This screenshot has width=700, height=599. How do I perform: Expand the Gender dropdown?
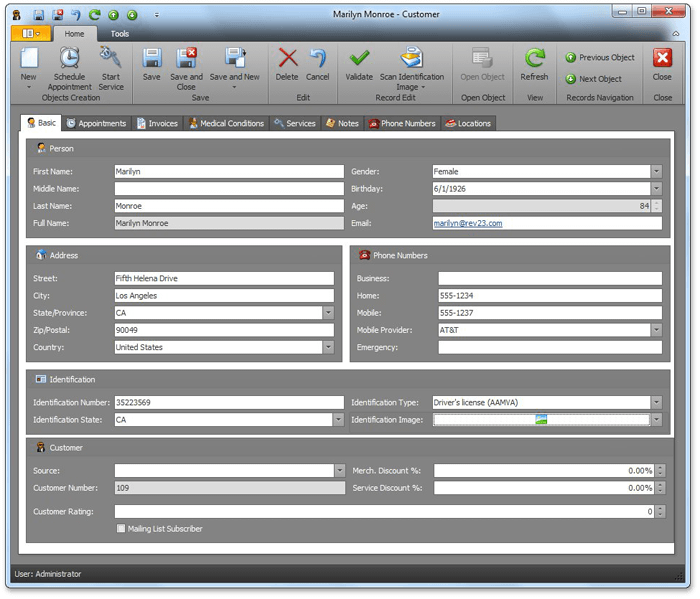coord(656,172)
